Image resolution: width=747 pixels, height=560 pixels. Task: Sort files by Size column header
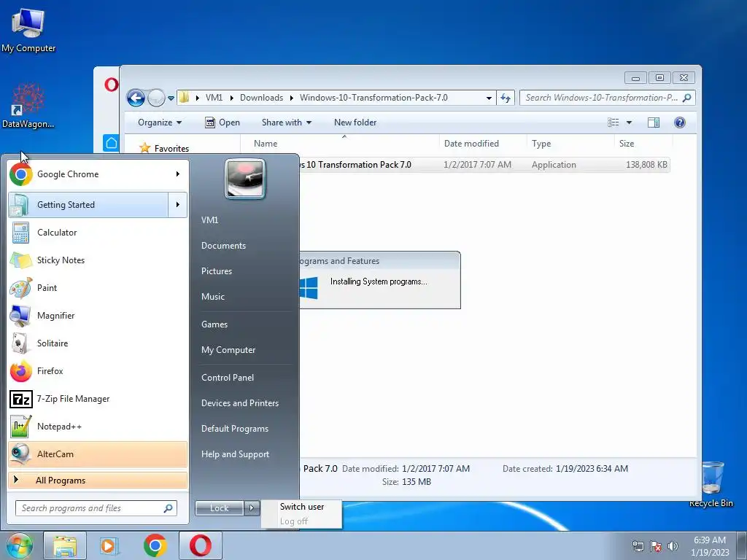pyautogui.click(x=643, y=144)
